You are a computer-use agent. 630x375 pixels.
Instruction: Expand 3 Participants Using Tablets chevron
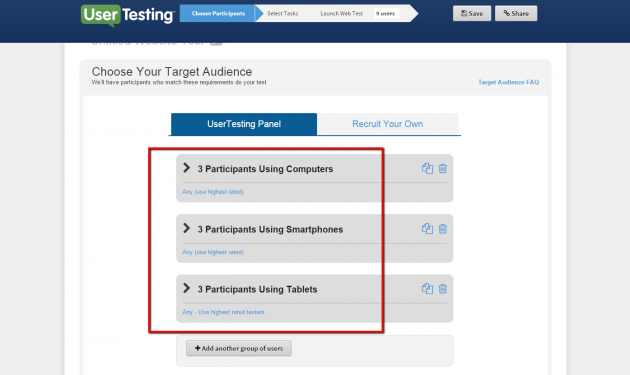[186, 288]
